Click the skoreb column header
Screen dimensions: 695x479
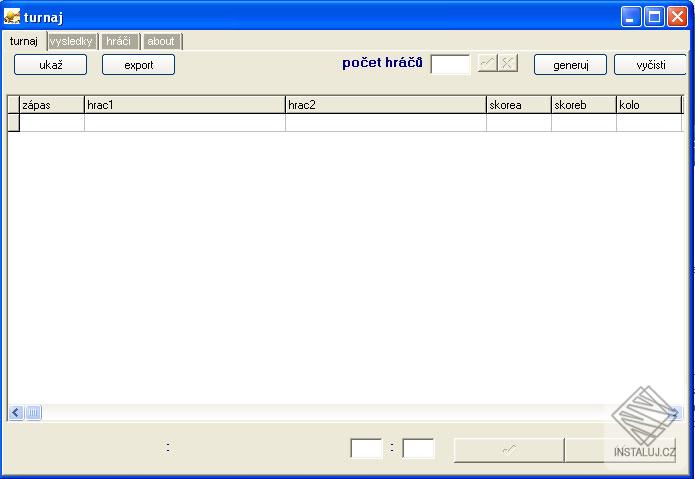click(584, 105)
